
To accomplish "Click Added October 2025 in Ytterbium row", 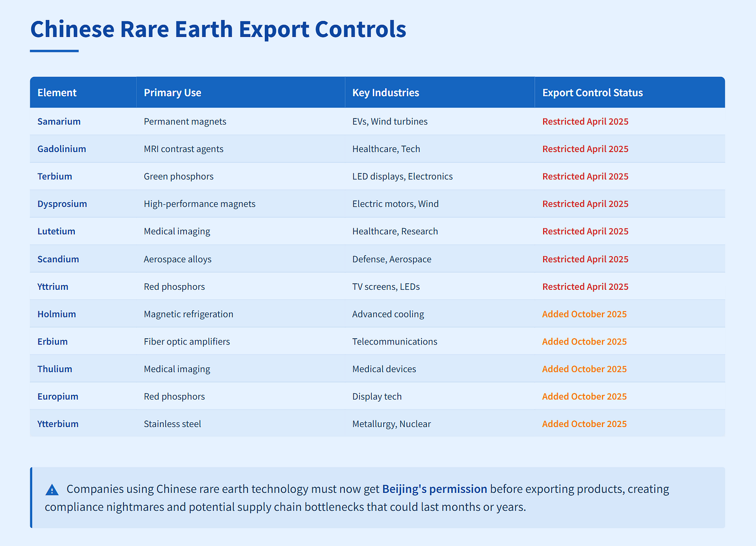I will [585, 424].
